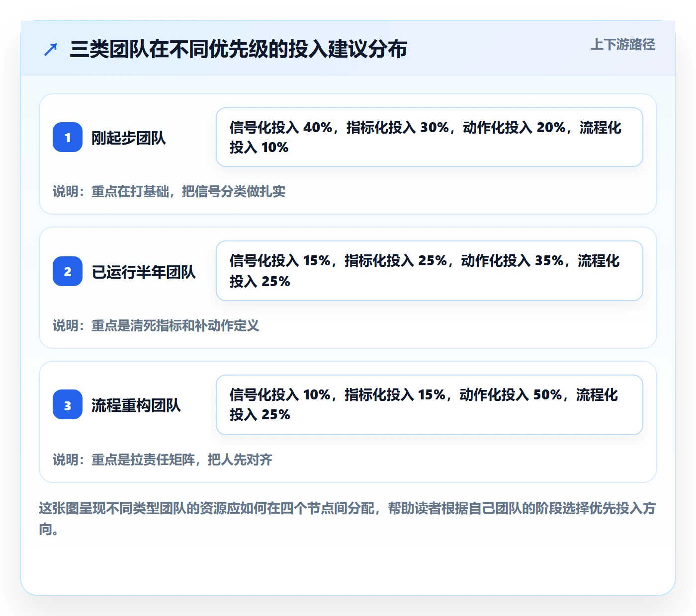Click the number 2 badge
696x616 pixels.
coord(68,271)
